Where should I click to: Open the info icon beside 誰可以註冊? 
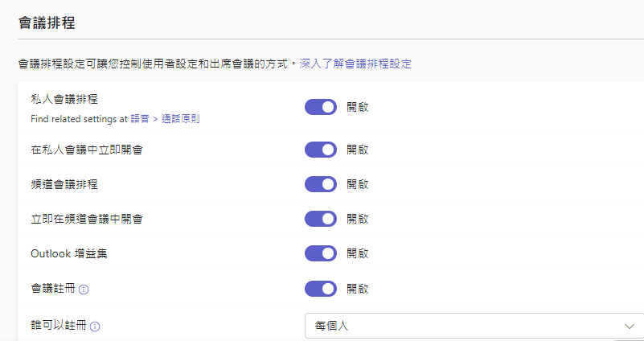95,327
